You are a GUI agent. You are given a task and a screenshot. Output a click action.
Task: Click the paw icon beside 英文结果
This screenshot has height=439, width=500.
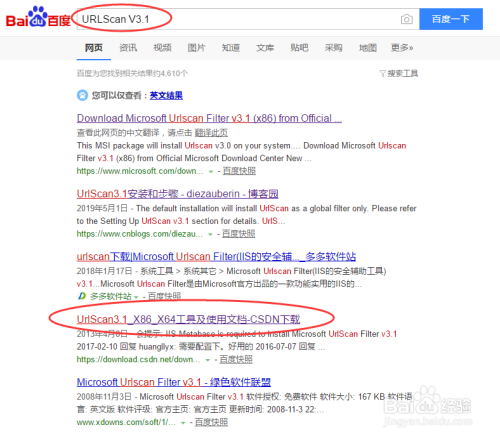[82, 95]
